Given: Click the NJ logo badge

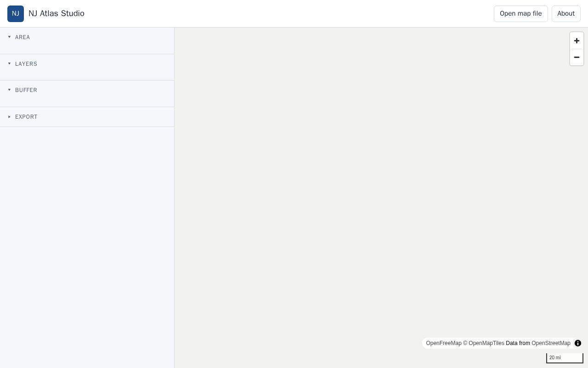Looking at the screenshot, I should 16,13.
